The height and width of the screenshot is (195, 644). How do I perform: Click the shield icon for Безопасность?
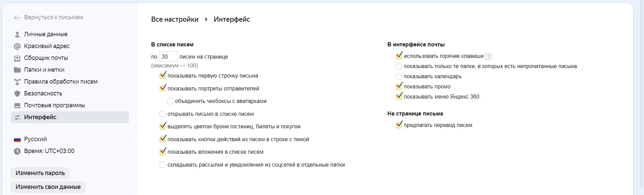[17, 93]
